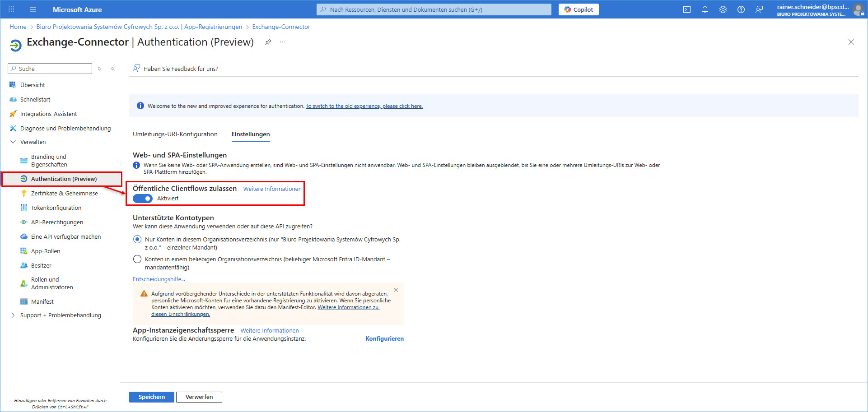Click the expand/collapse all menu icon
Viewport: 868px width, 412px height.
[99, 69]
